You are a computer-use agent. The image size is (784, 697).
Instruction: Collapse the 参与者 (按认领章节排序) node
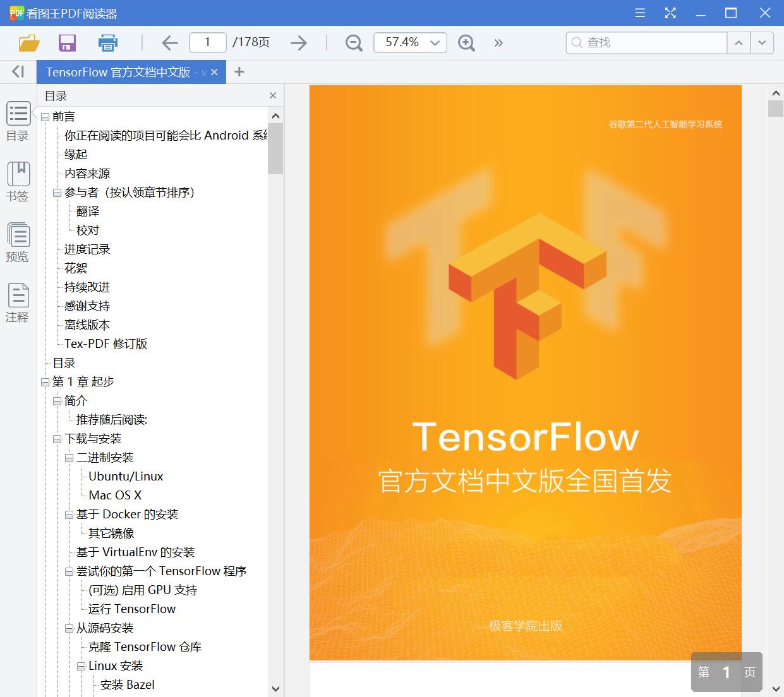click(57, 193)
